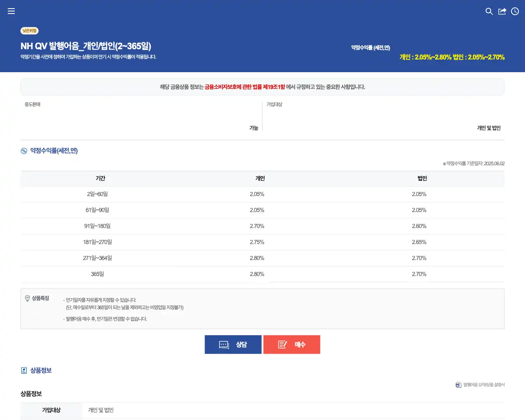The height and width of the screenshot is (420, 525).
Task: Click the document icon beside 상품정보 heading
Action: pos(24,370)
